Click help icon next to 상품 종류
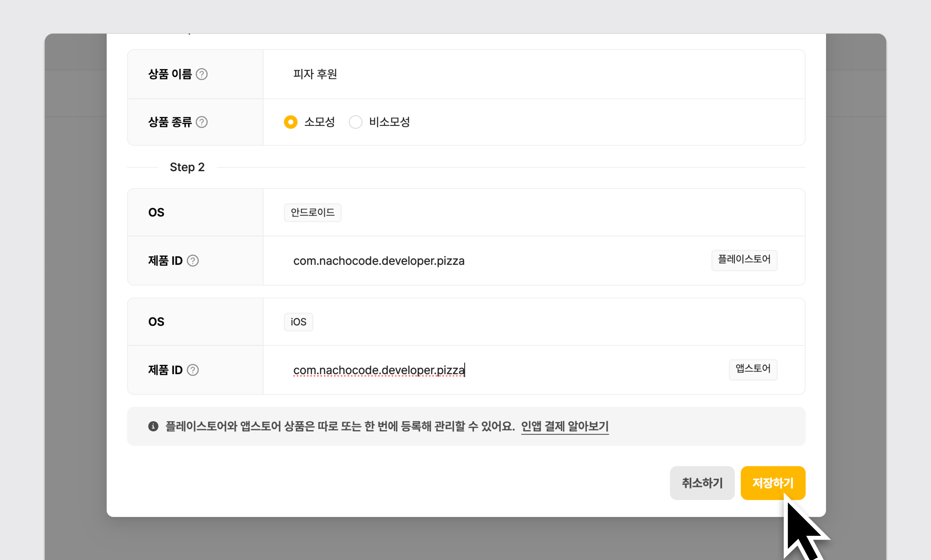This screenshot has width=931, height=560. 202,122
